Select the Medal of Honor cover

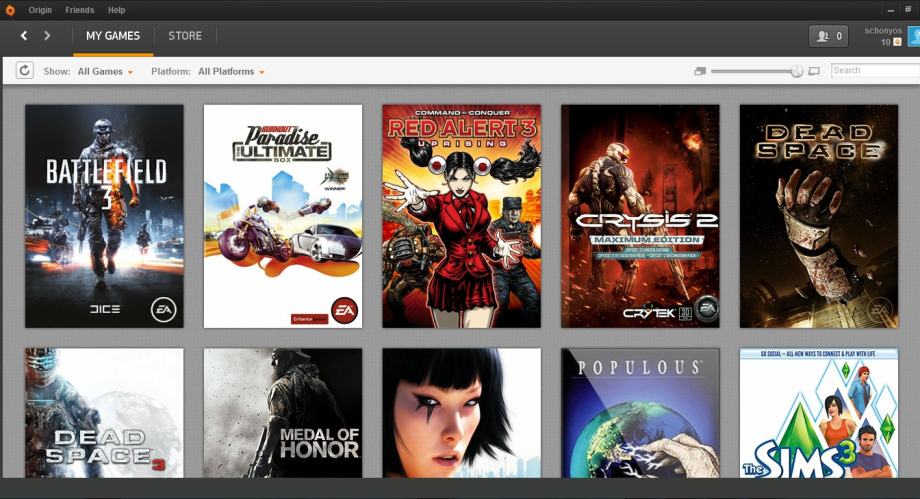[x=283, y=413]
